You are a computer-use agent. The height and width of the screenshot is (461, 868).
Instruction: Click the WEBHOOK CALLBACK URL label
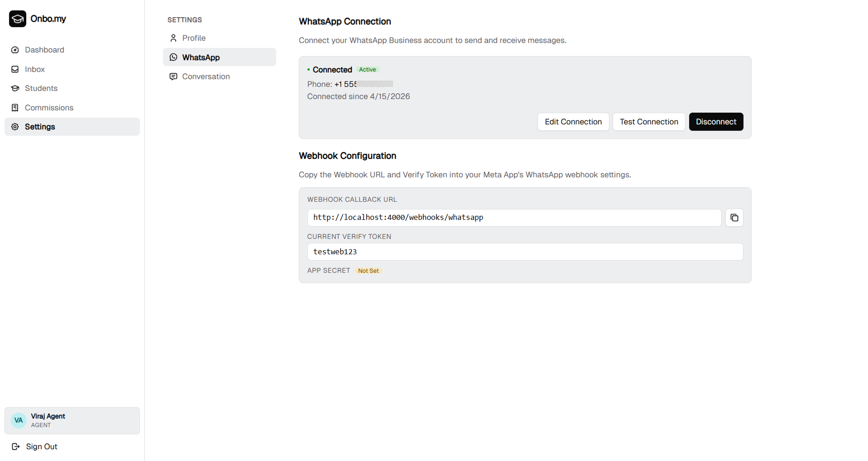coord(352,200)
